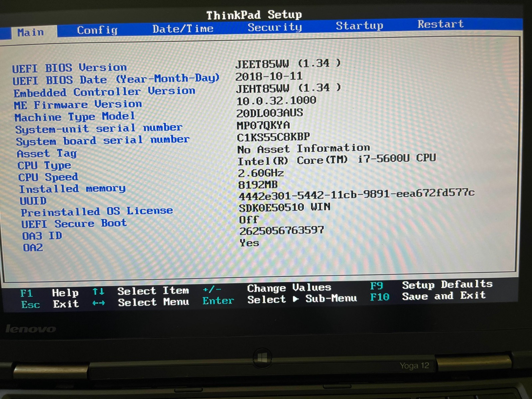The image size is (532, 399).
Task: Open the Restart tab
Action: 441,24
